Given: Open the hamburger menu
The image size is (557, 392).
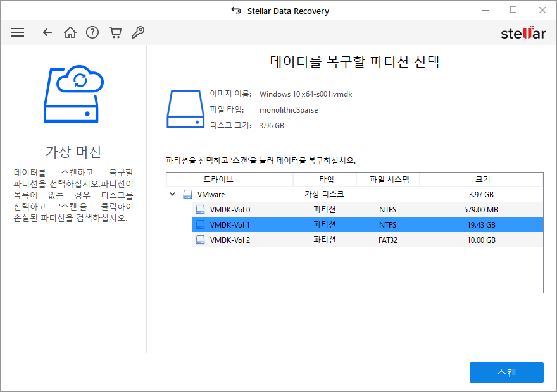Looking at the screenshot, I should coord(18,32).
